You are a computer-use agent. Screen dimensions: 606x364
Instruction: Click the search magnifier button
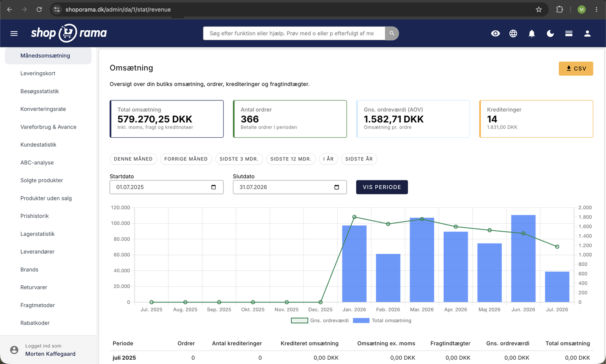click(x=392, y=33)
